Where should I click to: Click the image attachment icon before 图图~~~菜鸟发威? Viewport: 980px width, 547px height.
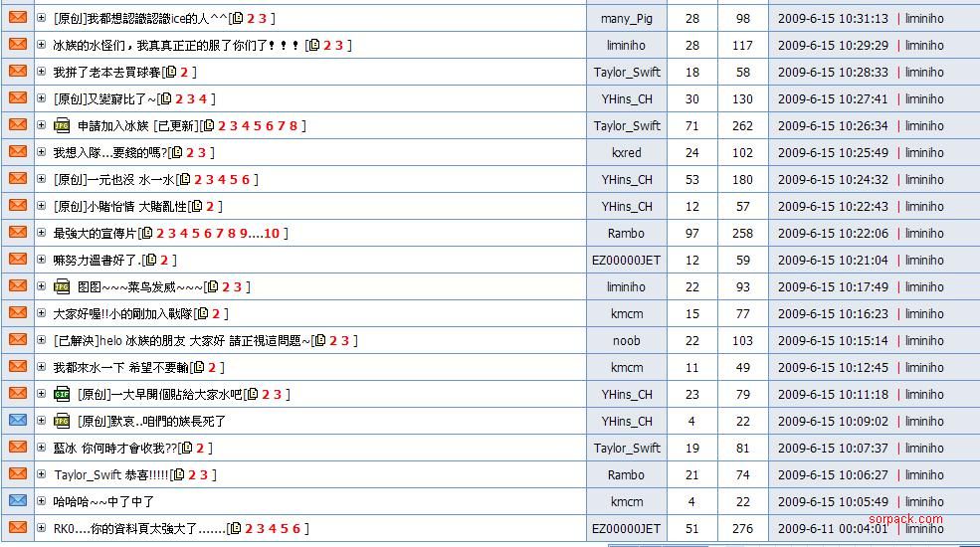[x=62, y=286]
